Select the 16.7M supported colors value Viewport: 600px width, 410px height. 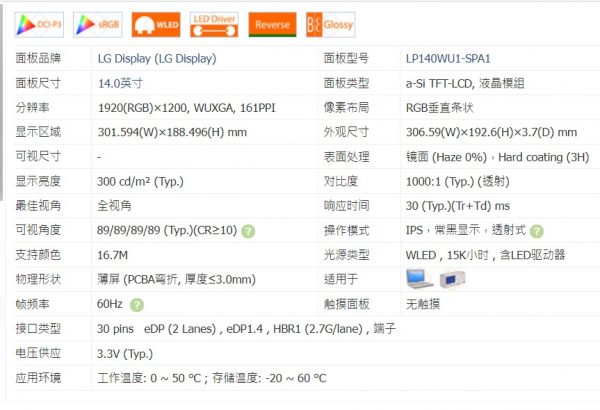coord(112,255)
